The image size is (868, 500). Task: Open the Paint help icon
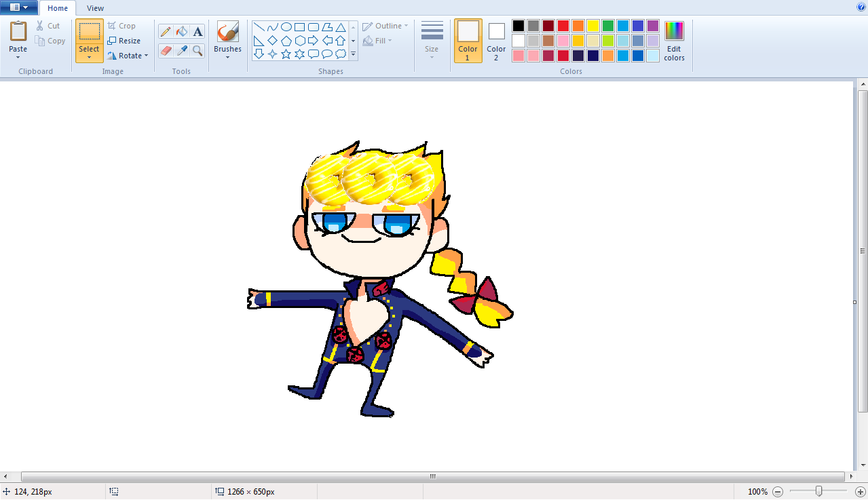point(861,7)
